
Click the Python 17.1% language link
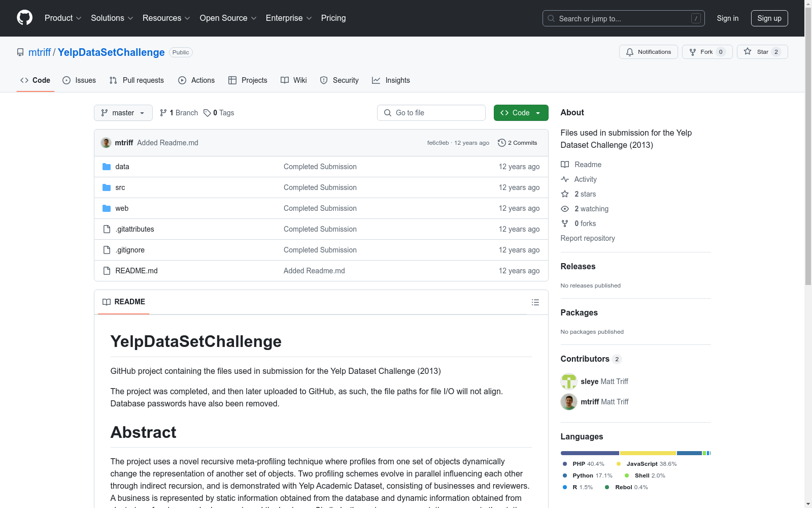588,475
